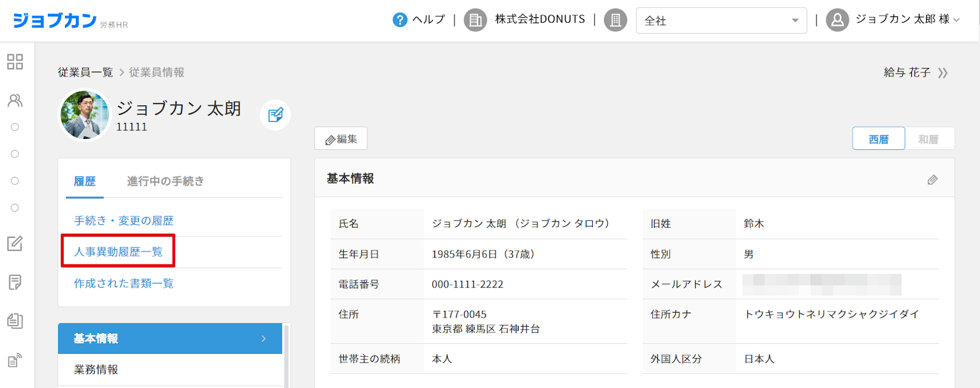Switch to 進行中の手続き tab
Viewport: 980px width, 388px height.
(165, 181)
